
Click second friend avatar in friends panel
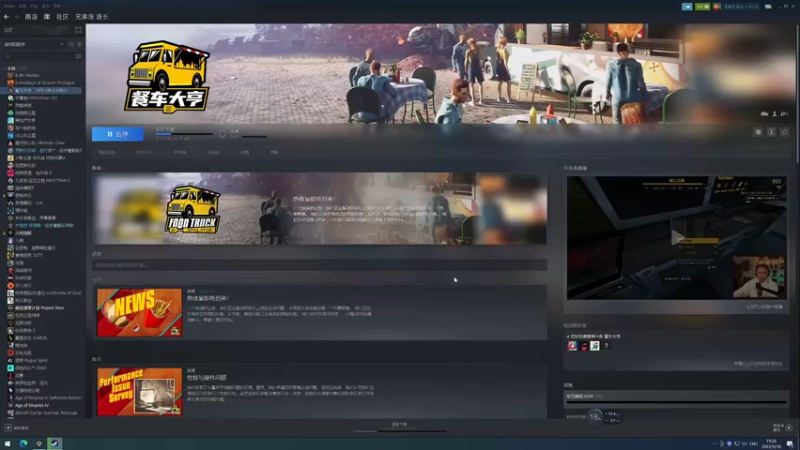coord(584,346)
